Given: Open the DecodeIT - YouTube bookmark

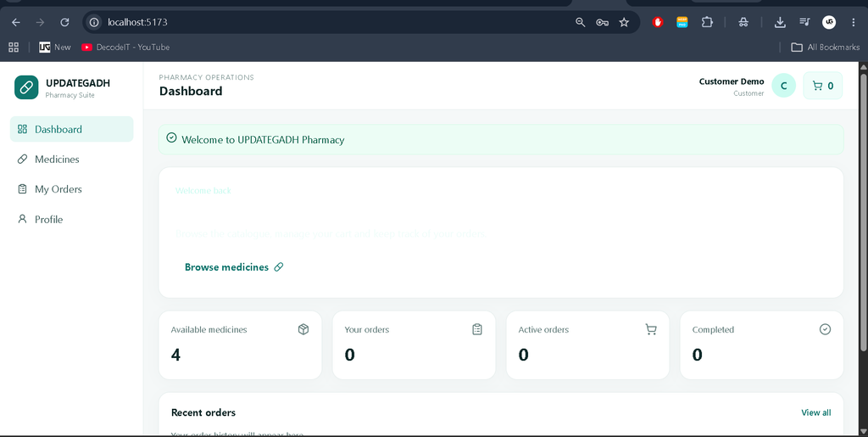Looking at the screenshot, I should click(x=125, y=47).
